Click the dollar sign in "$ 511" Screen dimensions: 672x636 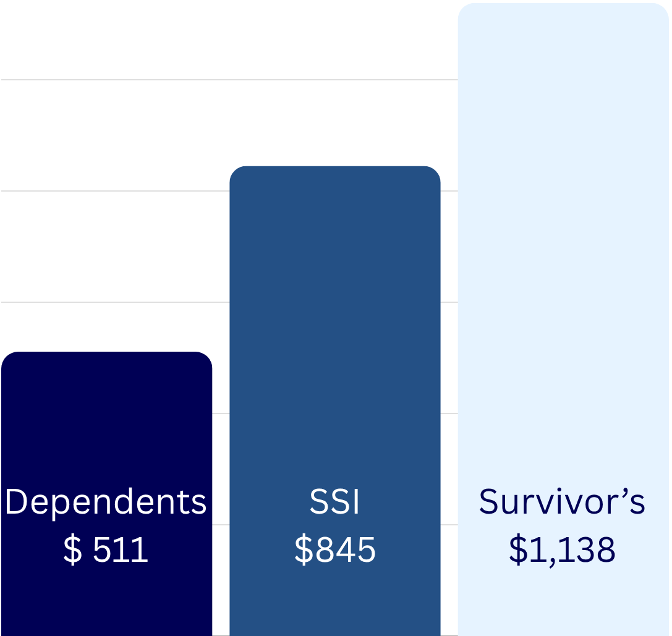[72, 550]
